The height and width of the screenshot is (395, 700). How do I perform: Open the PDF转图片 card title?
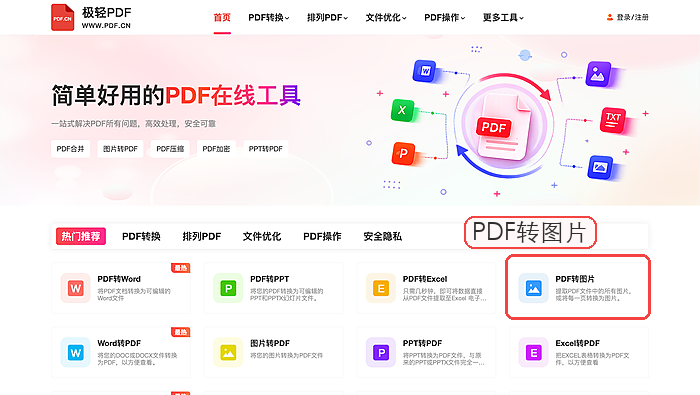click(x=575, y=279)
